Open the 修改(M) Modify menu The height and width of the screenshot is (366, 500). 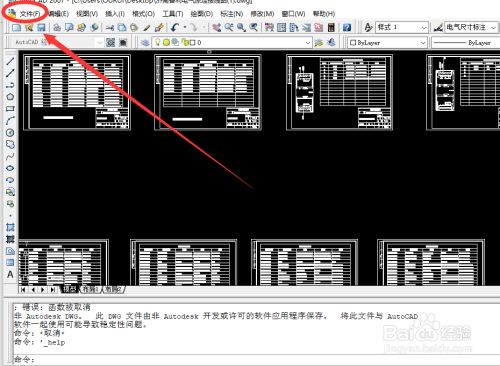point(262,14)
